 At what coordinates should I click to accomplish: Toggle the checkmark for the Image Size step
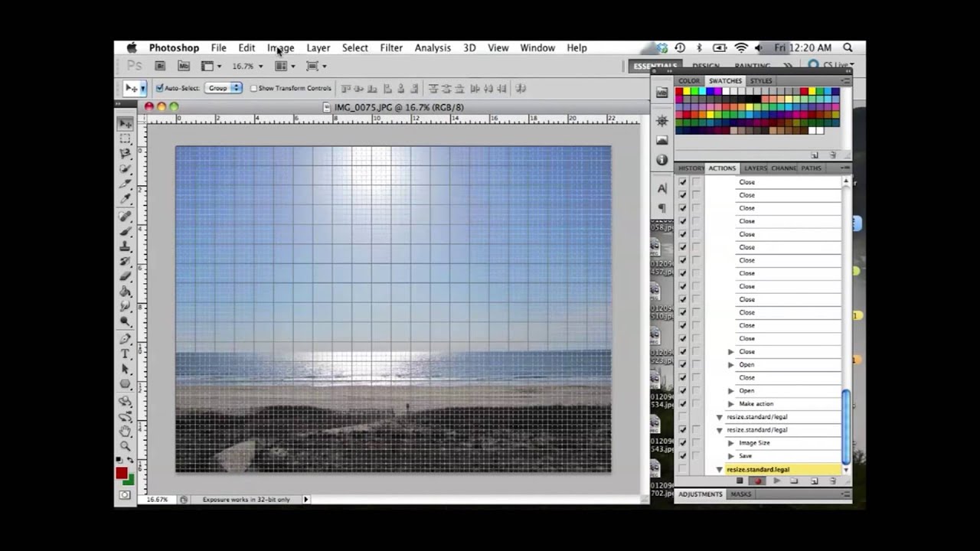(682, 443)
